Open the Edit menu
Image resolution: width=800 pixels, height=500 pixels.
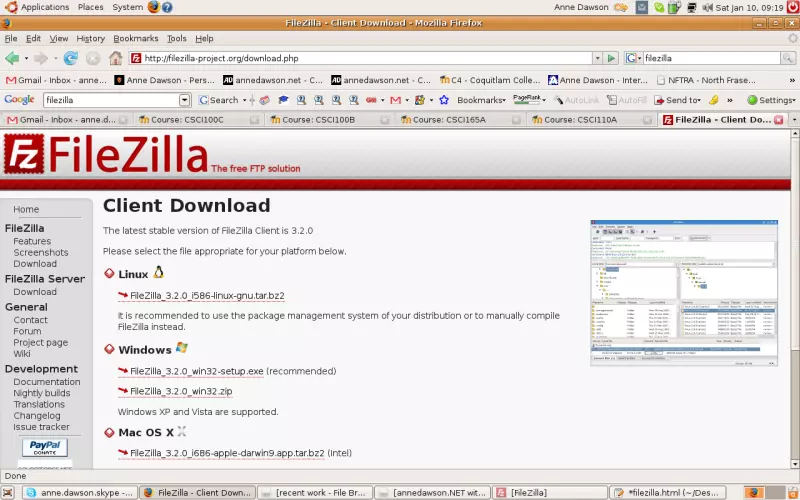click(x=34, y=38)
